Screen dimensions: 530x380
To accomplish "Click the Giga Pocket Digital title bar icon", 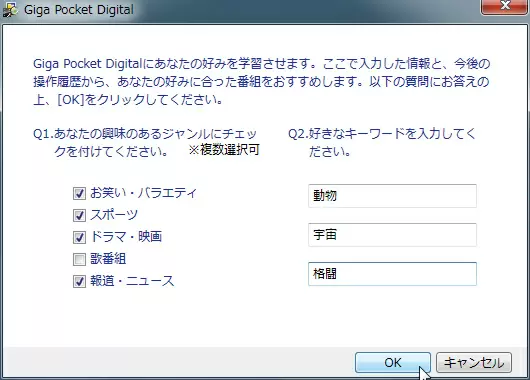I will coord(10,10).
